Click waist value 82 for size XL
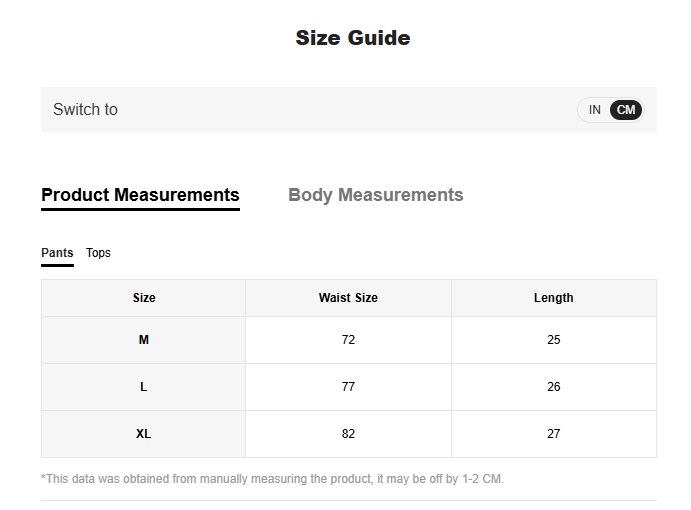 coord(348,434)
